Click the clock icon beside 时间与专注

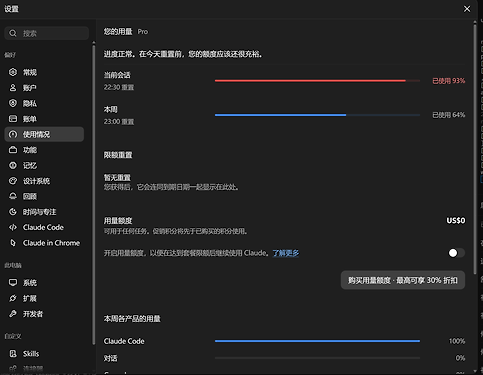pyautogui.click(x=13, y=212)
